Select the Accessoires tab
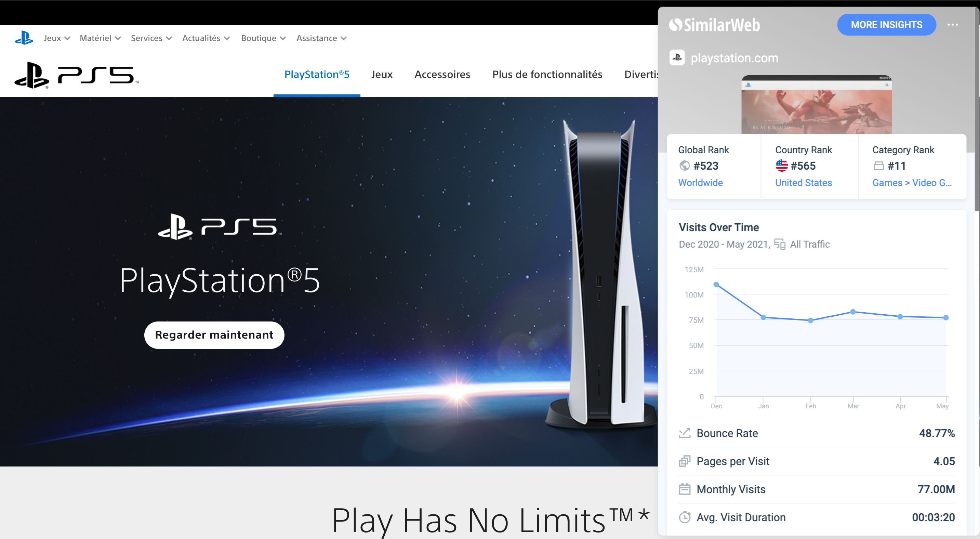 (442, 74)
